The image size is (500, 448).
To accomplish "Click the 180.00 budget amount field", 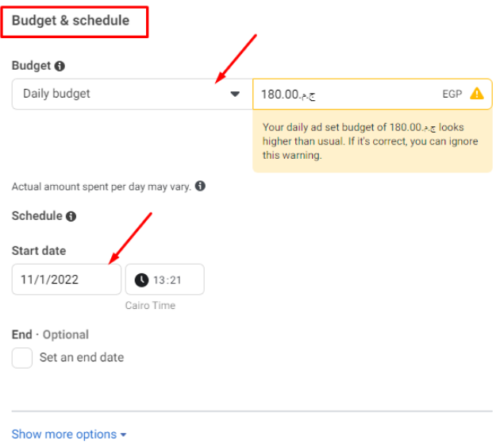I will point(341,95).
